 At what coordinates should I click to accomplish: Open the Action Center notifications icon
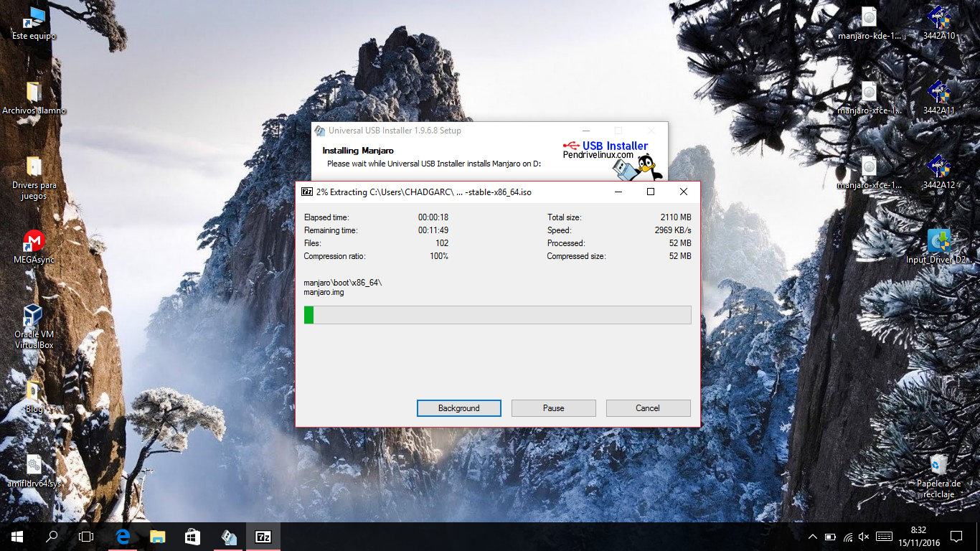pos(956,537)
